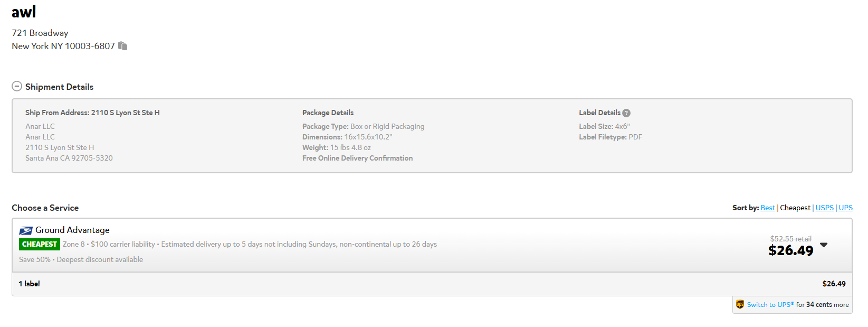This screenshot has height=327, width=868.
Task: Select the Ground Advantage service name
Action: tap(72, 230)
